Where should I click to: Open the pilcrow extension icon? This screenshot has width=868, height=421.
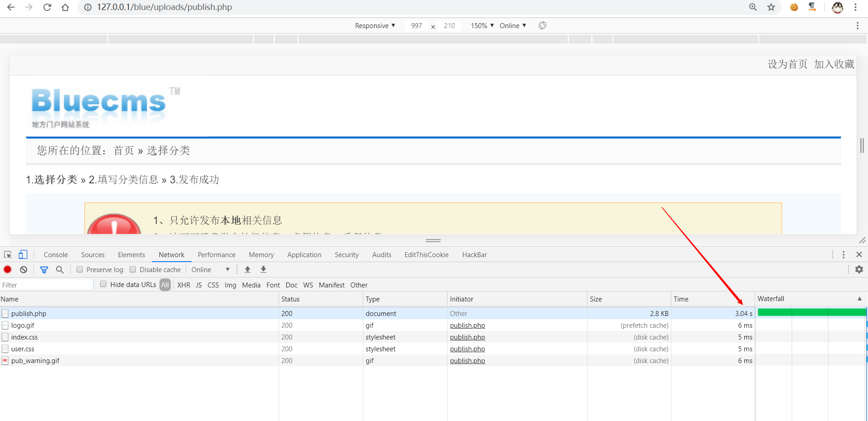pyautogui.click(x=812, y=7)
